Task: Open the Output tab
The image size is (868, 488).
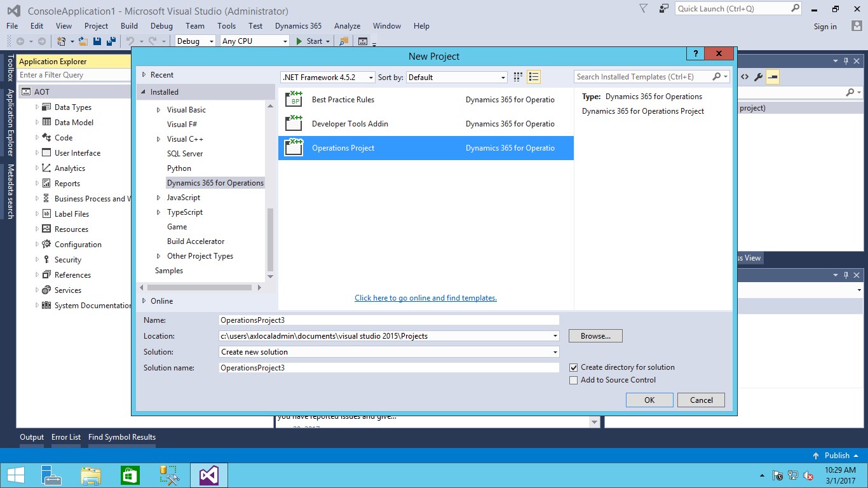Action: coord(32,437)
